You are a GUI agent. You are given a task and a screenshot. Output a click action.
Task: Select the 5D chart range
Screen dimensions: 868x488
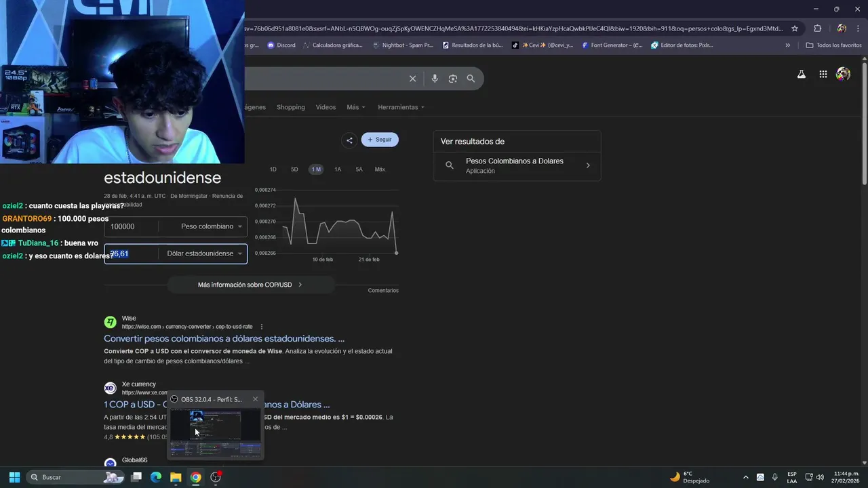(294, 169)
